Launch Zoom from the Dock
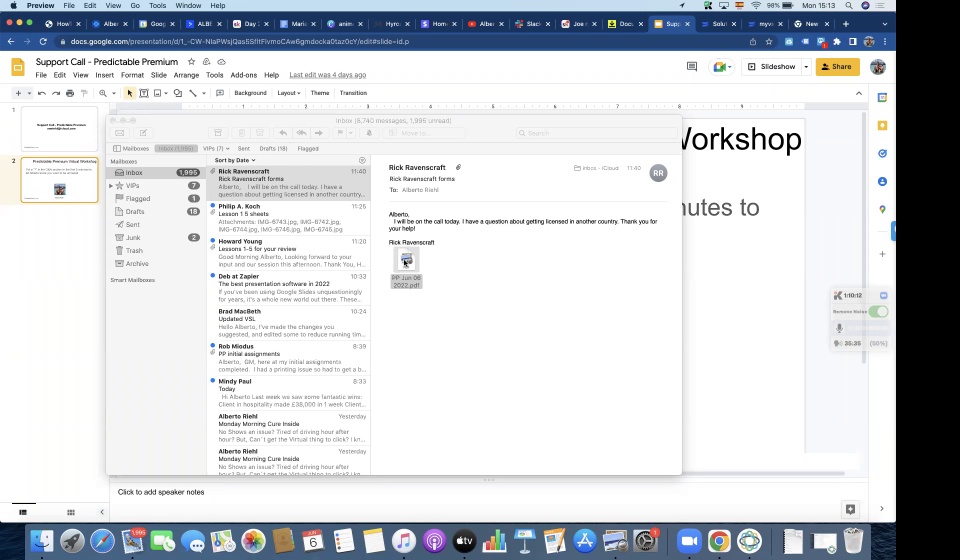This screenshot has width=960, height=560. tap(689, 541)
